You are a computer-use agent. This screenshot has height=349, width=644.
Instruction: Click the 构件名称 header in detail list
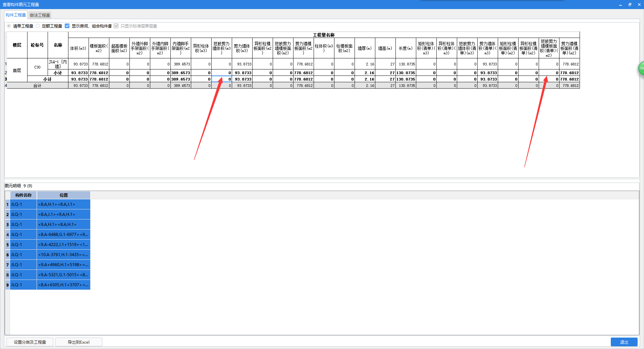23,195
